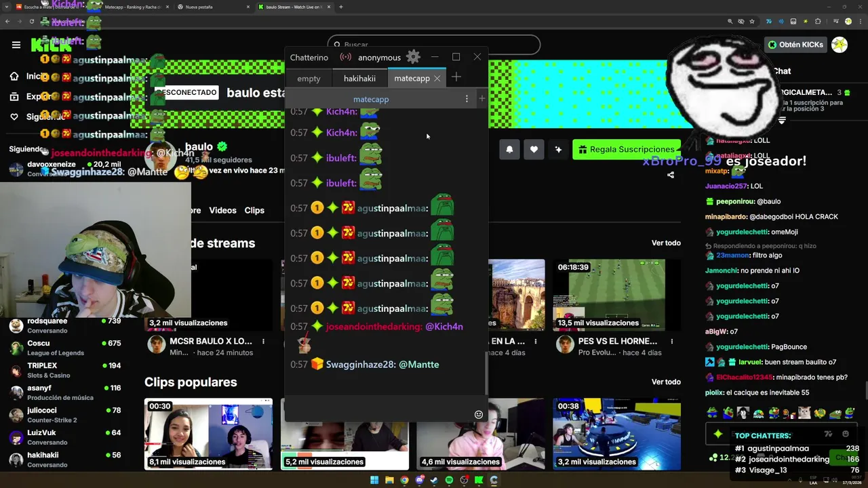Open Chatterino settings gear icon
868x488 pixels.
click(413, 57)
